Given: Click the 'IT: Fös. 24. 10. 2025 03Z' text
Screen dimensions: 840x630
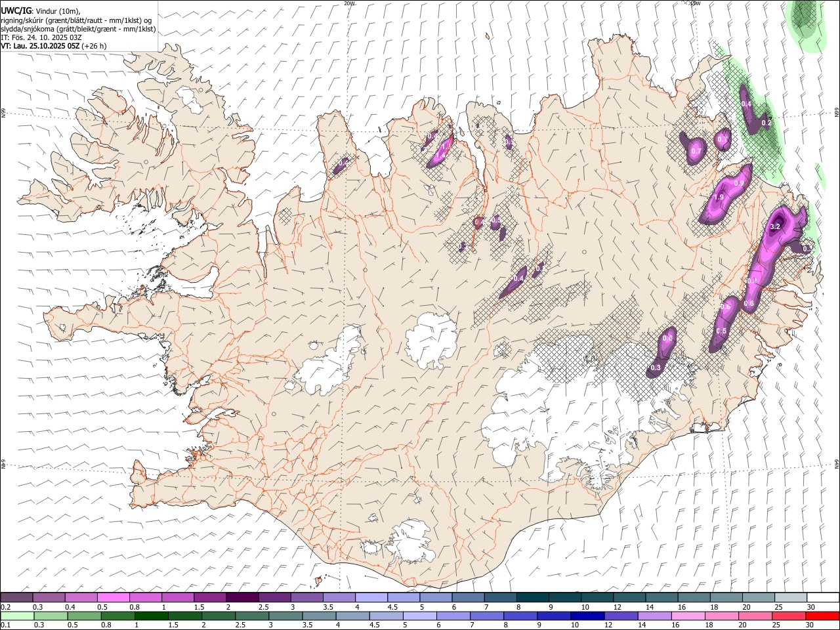Looking at the screenshot, I should 41,37.
